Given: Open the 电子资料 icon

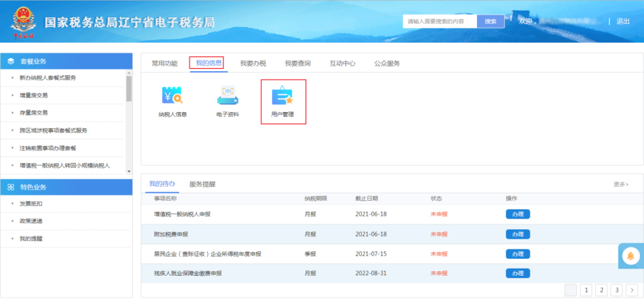Looking at the screenshot, I should pos(227,96).
